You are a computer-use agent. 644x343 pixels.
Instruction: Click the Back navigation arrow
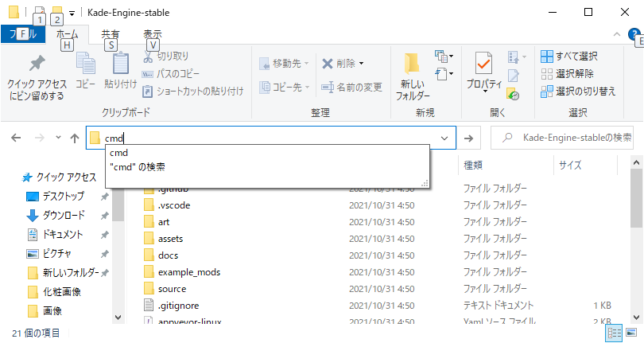[x=16, y=138]
